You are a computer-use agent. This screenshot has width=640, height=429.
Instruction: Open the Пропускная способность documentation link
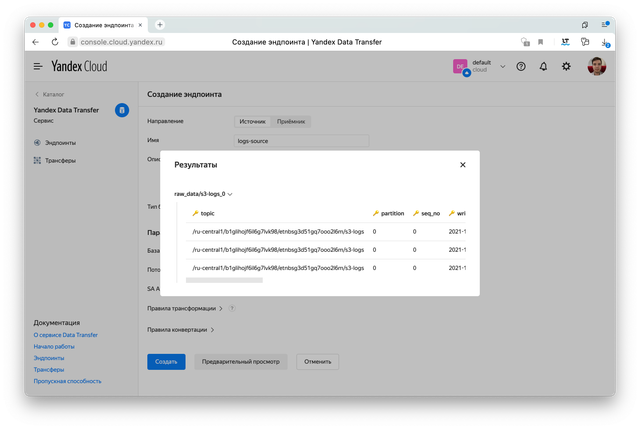67,381
